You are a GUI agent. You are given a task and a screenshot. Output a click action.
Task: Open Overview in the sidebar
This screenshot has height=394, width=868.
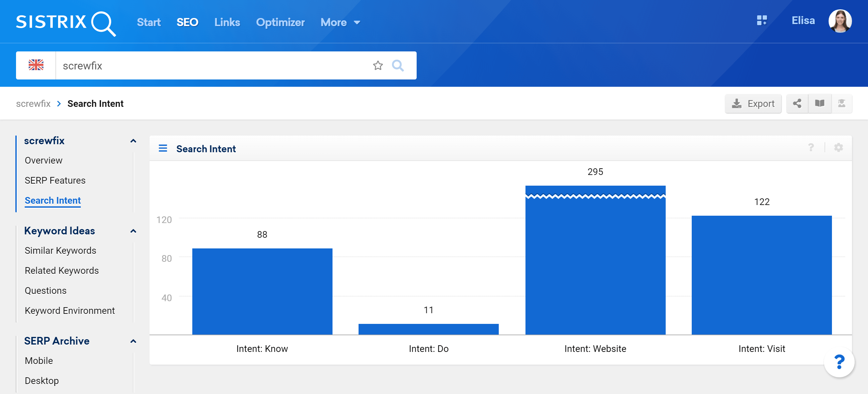43,160
